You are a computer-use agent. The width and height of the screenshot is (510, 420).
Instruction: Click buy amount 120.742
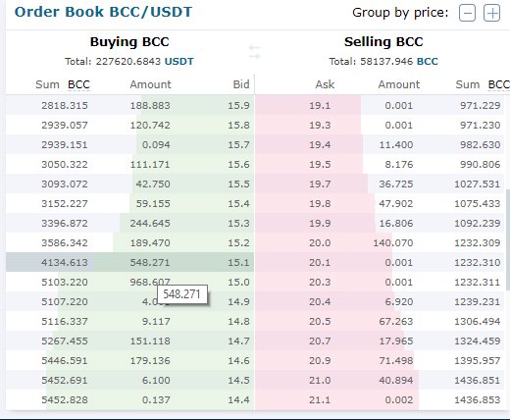tap(150, 125)
